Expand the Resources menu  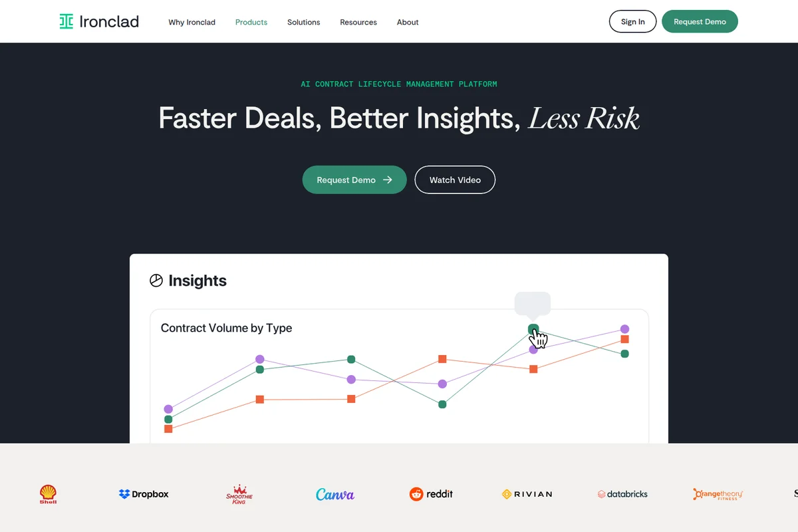(x=358, y=22)
